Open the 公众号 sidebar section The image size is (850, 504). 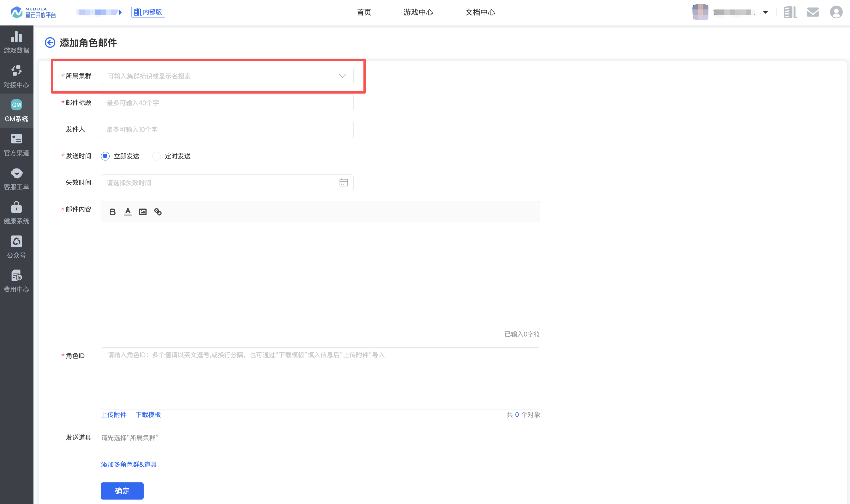(16, 247)
